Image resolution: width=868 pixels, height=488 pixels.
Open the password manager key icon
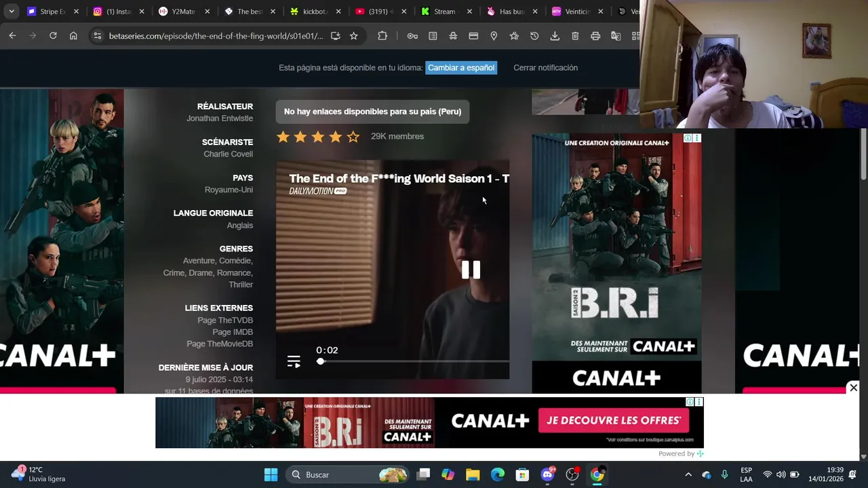point(412,36)
